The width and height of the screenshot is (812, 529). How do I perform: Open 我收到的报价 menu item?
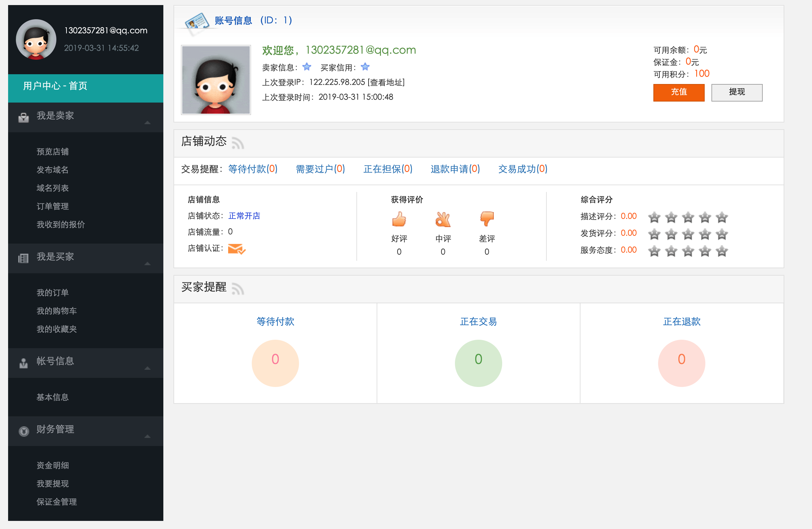pos(61,224)
